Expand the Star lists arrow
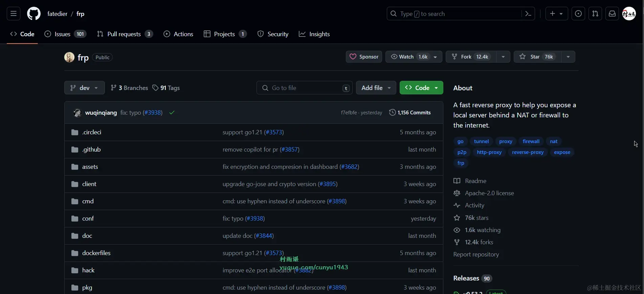This screenshot has height=294, width=644. 568,57
